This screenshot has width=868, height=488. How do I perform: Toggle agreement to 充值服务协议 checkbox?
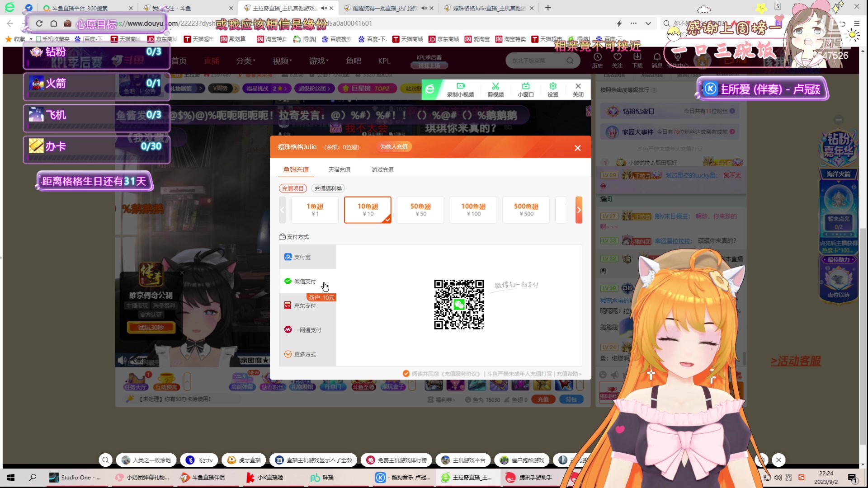pos(406,374)
